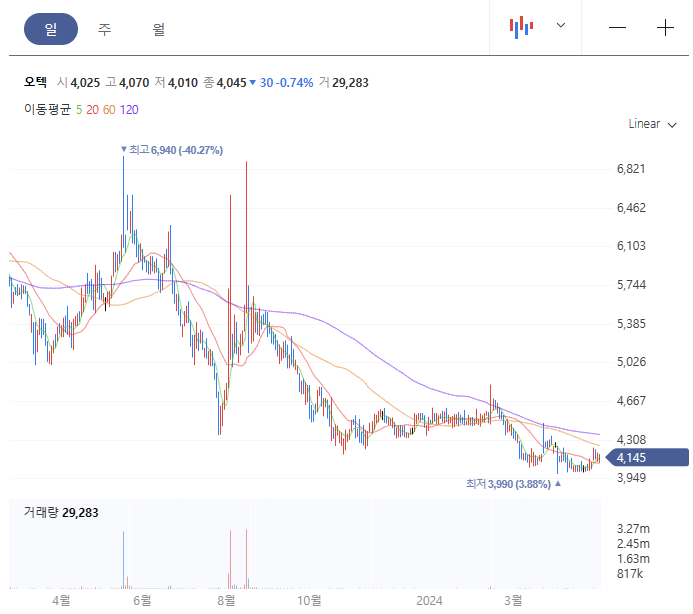This screenshot has height=614, width=693.
Task: Click the 2024 date axis label
Action: (x=429, y=600)
